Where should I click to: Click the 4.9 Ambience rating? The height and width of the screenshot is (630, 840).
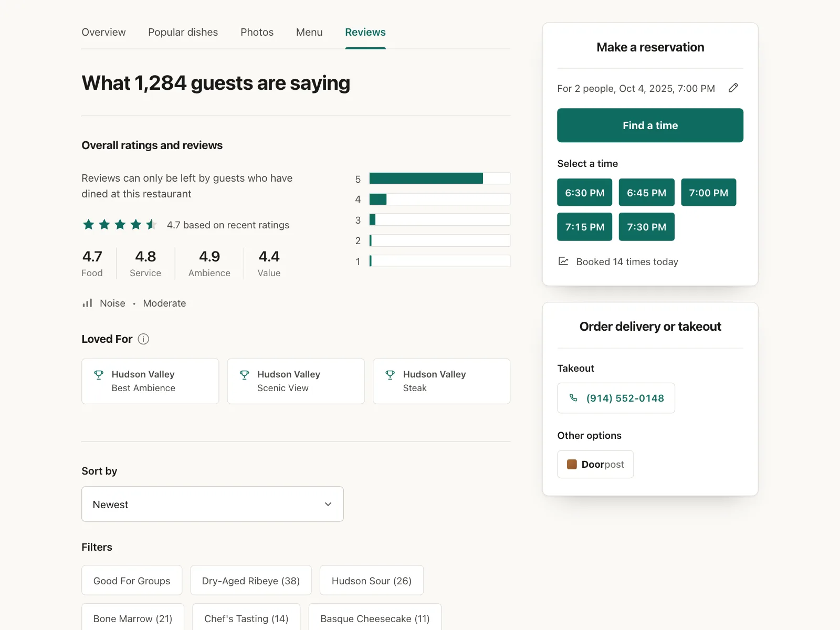[209, 264]
